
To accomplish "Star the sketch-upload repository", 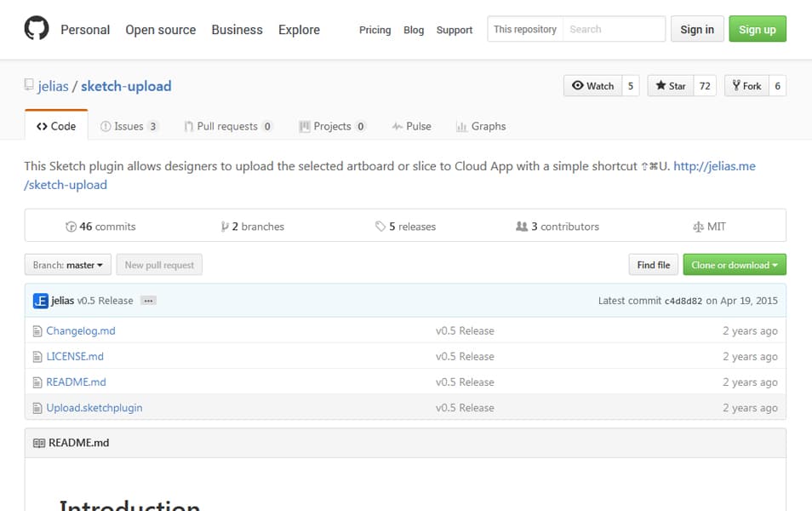I will pos(670,86).
